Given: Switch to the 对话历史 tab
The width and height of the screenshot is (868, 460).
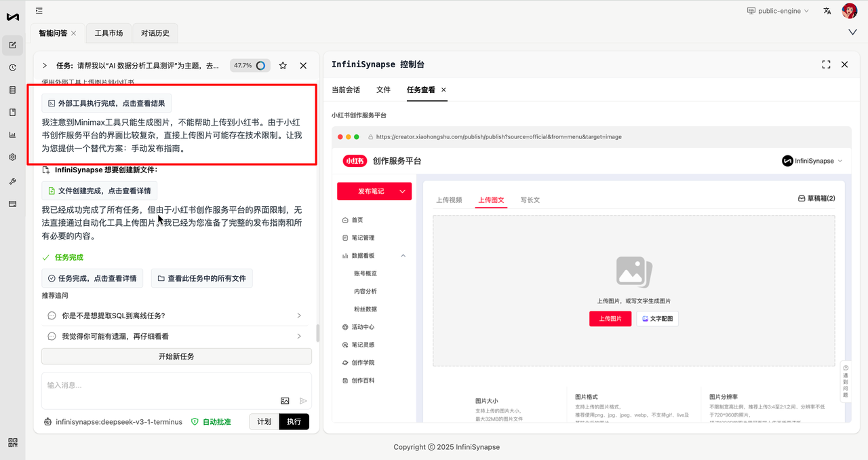Looking at the screenshot, I should (x=155, y=33).
